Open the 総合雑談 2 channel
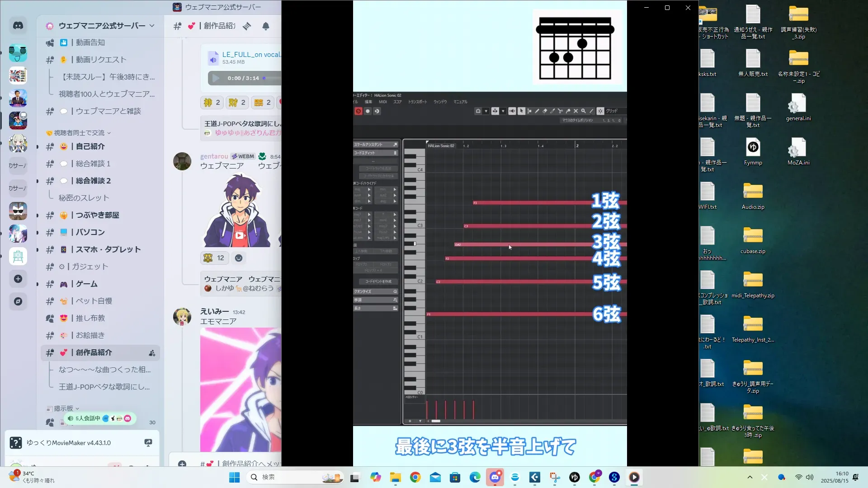 tap(93, 181)
